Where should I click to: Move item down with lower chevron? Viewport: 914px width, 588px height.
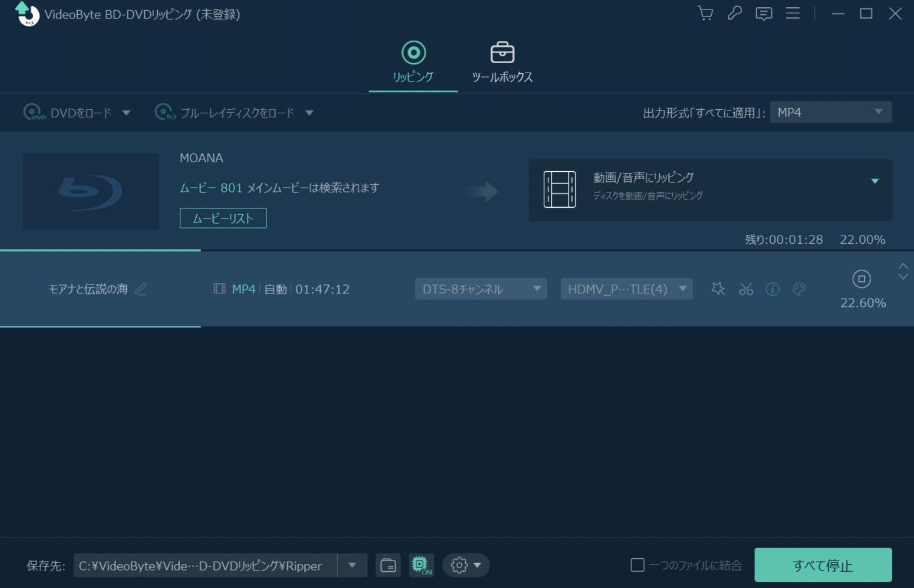pos(903,277)
